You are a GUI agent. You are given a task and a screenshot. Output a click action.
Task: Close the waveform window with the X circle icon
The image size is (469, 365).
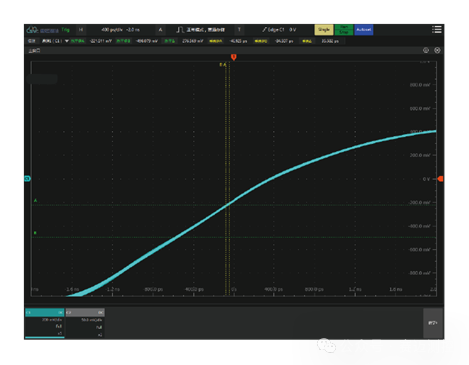pos(437,50)
